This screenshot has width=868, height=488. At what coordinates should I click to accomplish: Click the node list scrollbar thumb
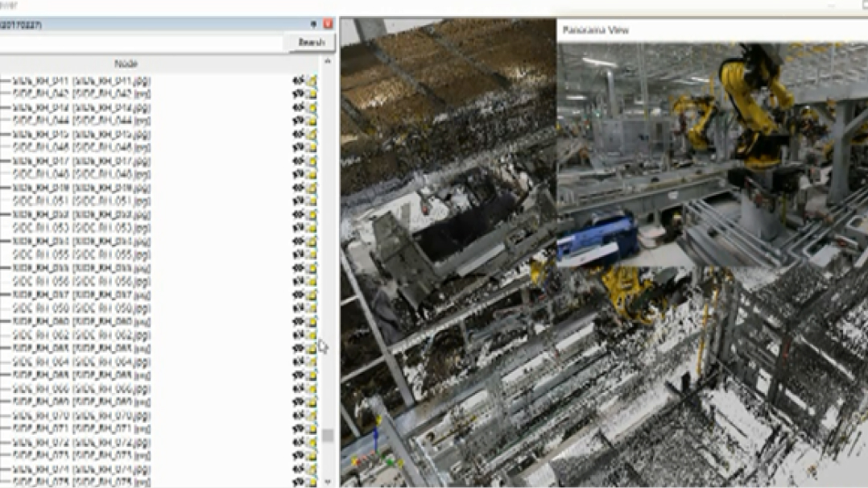coord(328,435)
